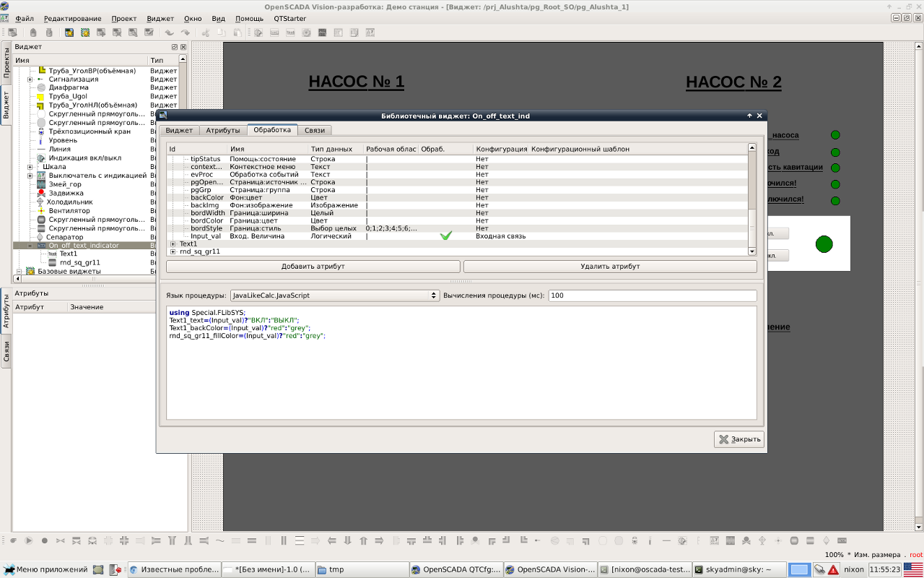Click the Трёхпозиционный кран icon

coord(41,131)
